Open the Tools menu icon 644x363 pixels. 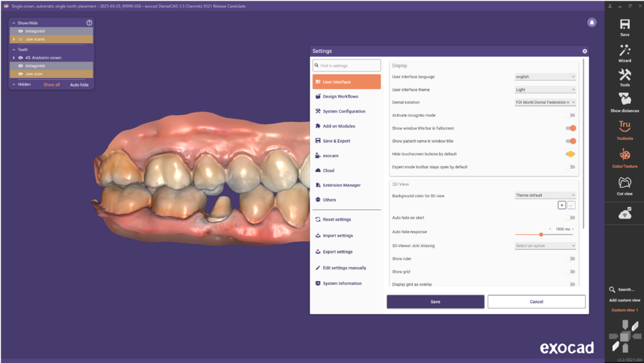625,75
